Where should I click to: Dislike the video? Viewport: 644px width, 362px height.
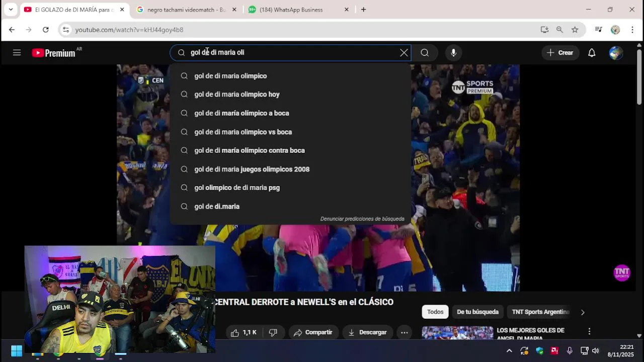click(273, 332)
